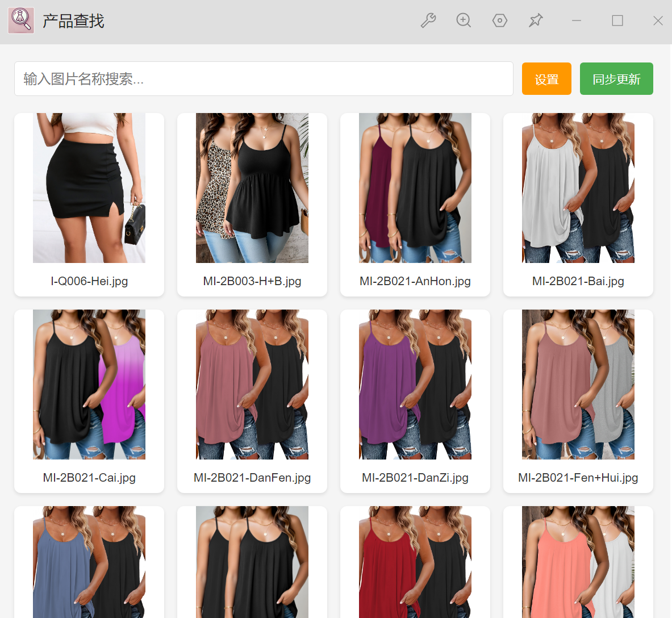Viewport: 672px width, 618px height.
Task: Open the MI-2B021-AnHon.jpg product image
Action: click(415, 187)
